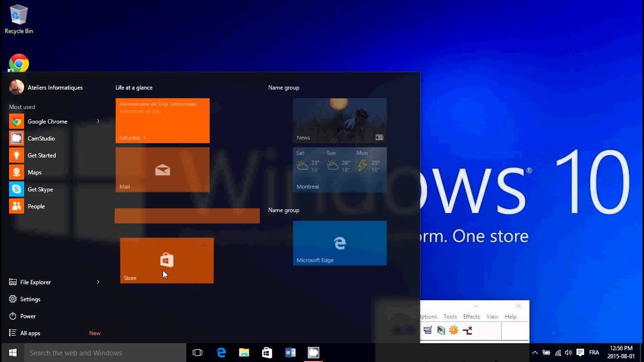Click the Windows Start button on taskbar
The image size is (644, 362).
click(13, 352)
